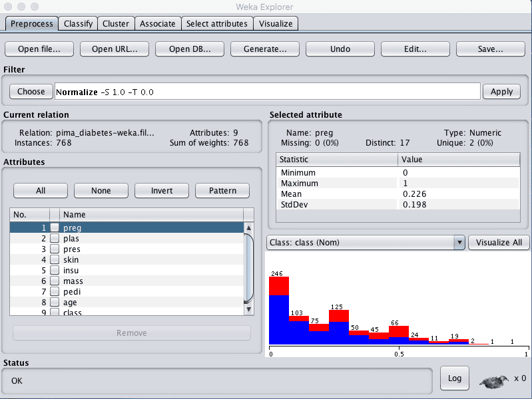Viewport: 532px width, 399px height.
Task: Select the age attribute row
Action: (x=127, y=303)
